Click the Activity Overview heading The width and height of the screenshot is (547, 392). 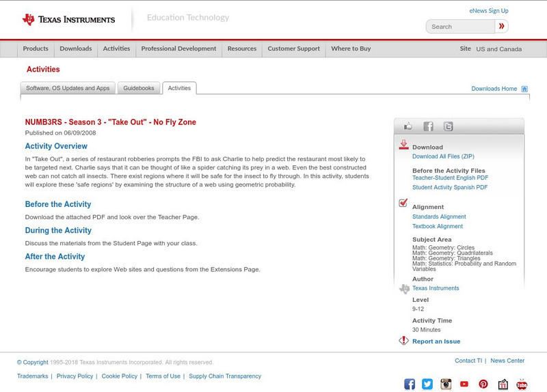pos(56,146)
